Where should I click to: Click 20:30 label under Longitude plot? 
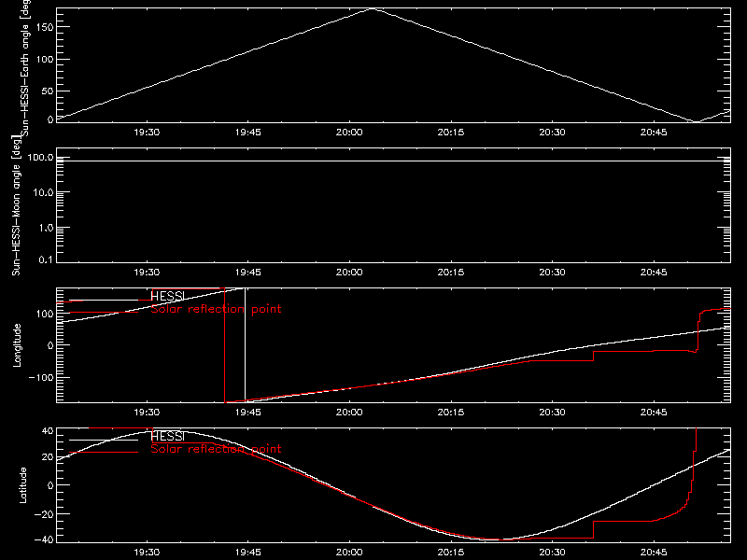[x=552, y=413]
